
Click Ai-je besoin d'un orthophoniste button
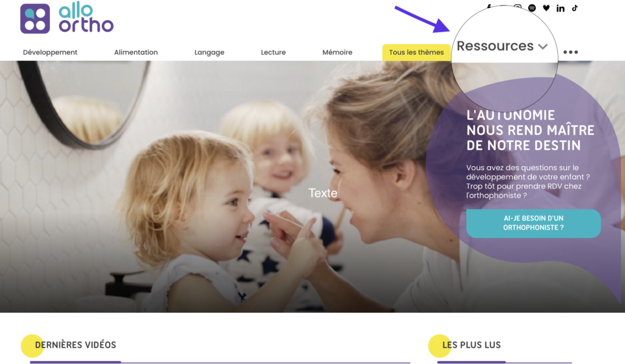[533, 223]
